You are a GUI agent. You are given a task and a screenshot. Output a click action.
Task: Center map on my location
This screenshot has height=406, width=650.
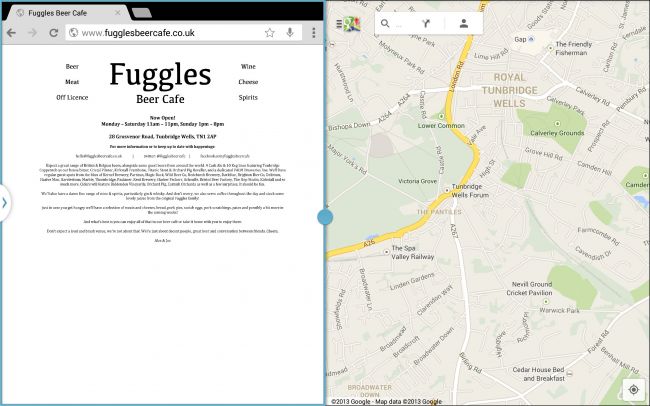(x=632, y=388)
